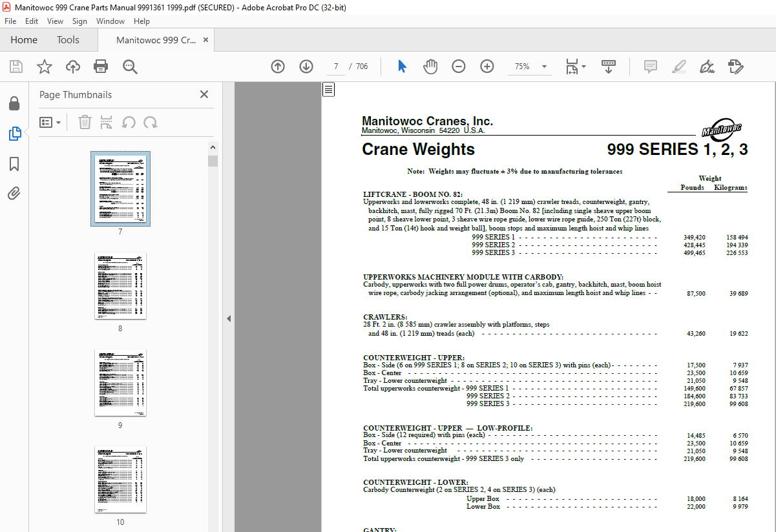Select the highlight text pen tool

click(x=678, y=66)
